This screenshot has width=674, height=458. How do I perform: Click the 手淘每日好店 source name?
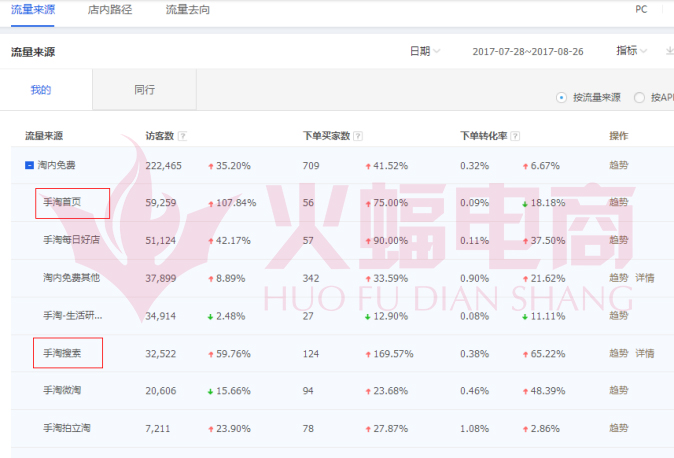(71, 240)
